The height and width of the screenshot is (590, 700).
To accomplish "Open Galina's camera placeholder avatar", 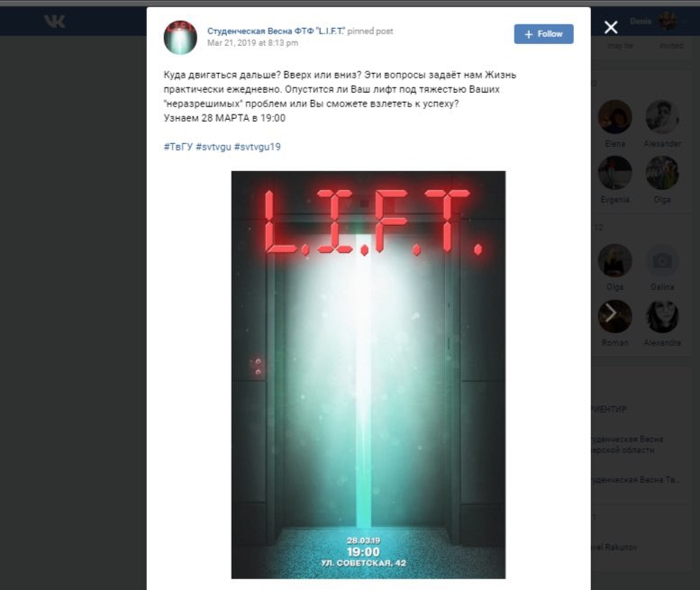I will coord(662,260).
